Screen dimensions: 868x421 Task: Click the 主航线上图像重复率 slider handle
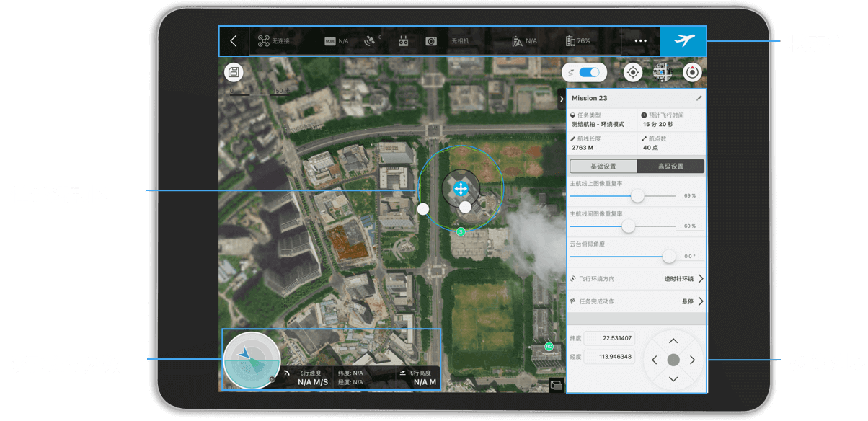[637, 195]
